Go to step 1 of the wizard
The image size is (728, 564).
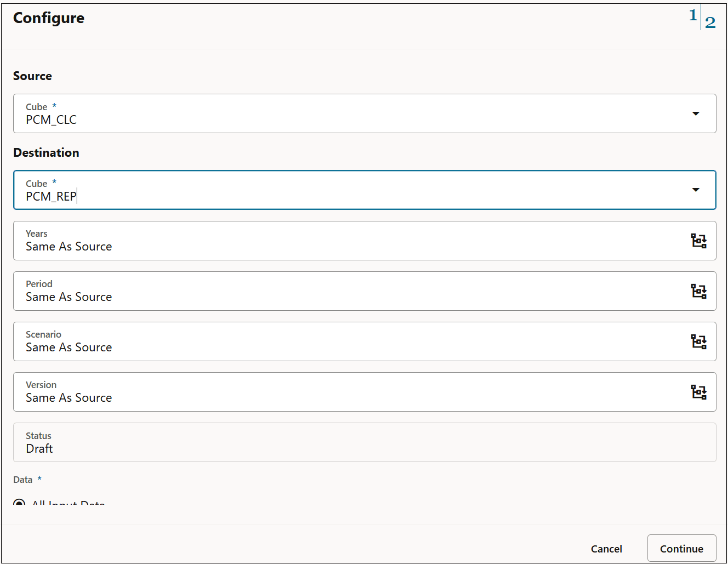pyautogui.click(x=692, y=16)
